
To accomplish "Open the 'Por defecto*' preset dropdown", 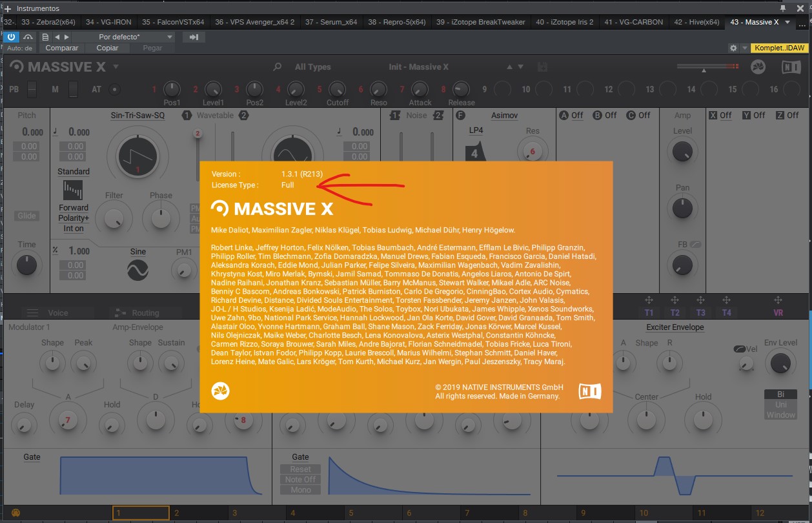I will pyautogui.click(x=124, y=37).
